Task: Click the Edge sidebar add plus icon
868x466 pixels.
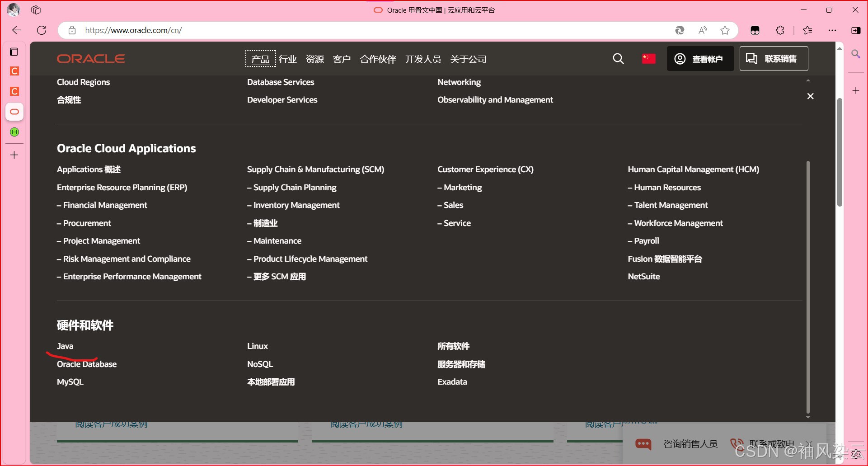Action: [856, 91]
